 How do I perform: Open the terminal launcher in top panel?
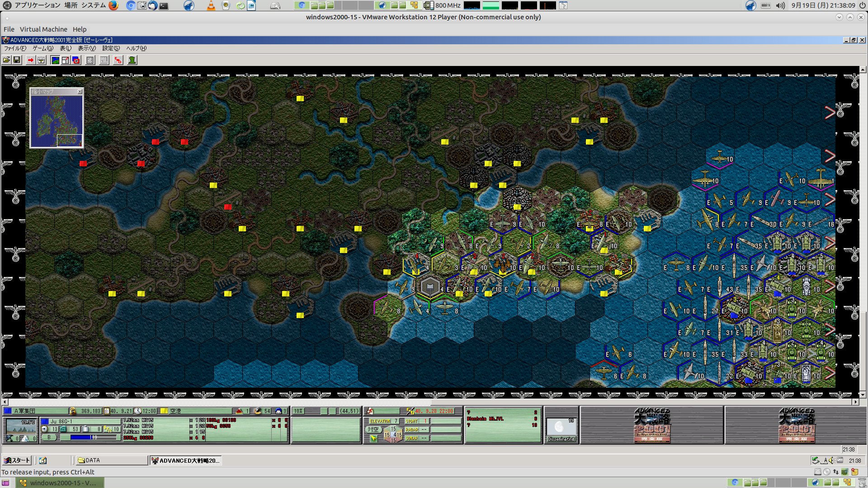click(164, 6)
